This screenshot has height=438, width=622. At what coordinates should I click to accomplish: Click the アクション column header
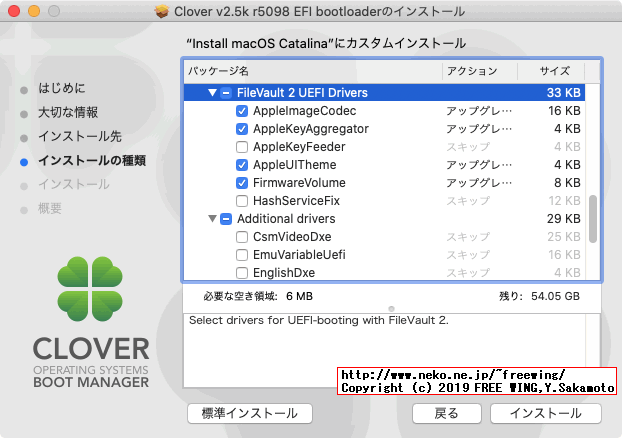(480, 71)
